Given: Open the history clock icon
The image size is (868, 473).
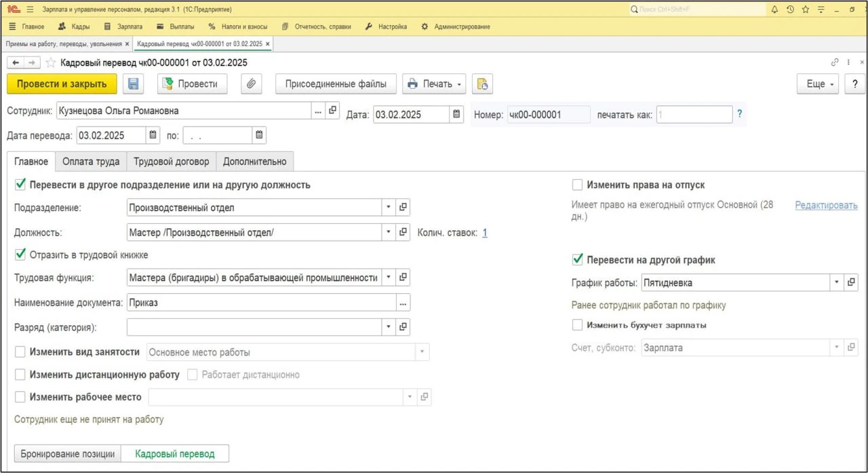Looking at the screenshot, I should 790,10.
